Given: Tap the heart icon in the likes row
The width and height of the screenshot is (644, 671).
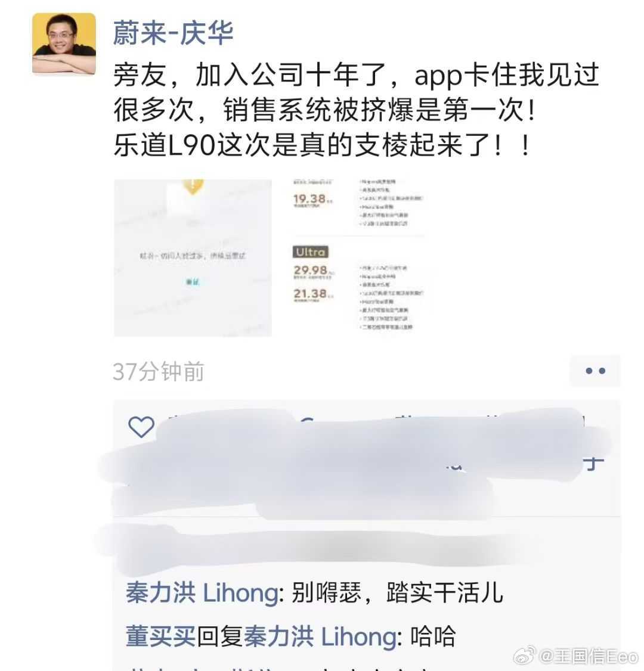Looking at the screenshot, I should (141, 427).
